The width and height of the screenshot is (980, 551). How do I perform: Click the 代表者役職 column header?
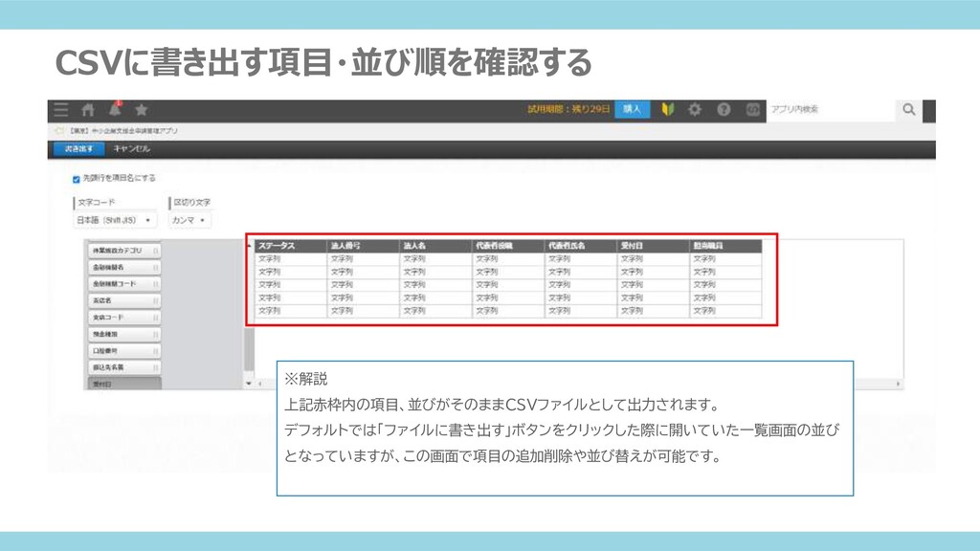pyautogui.click(x=508, y=246)
